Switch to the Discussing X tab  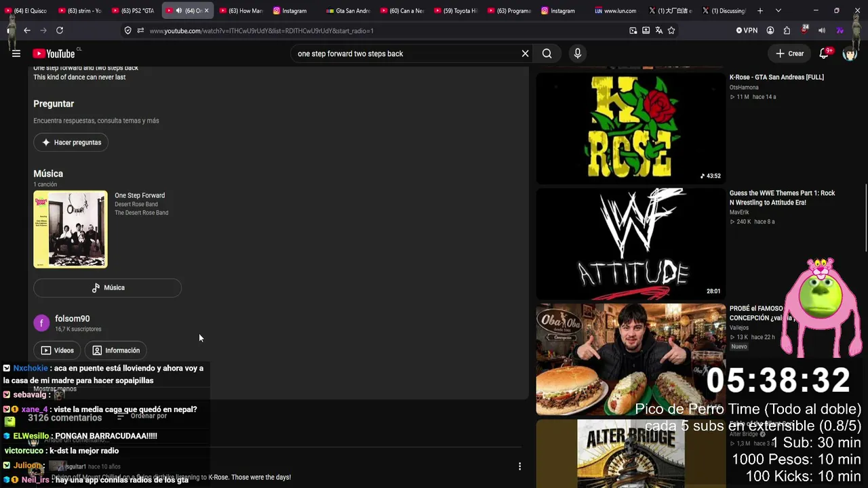click(723, 11)
